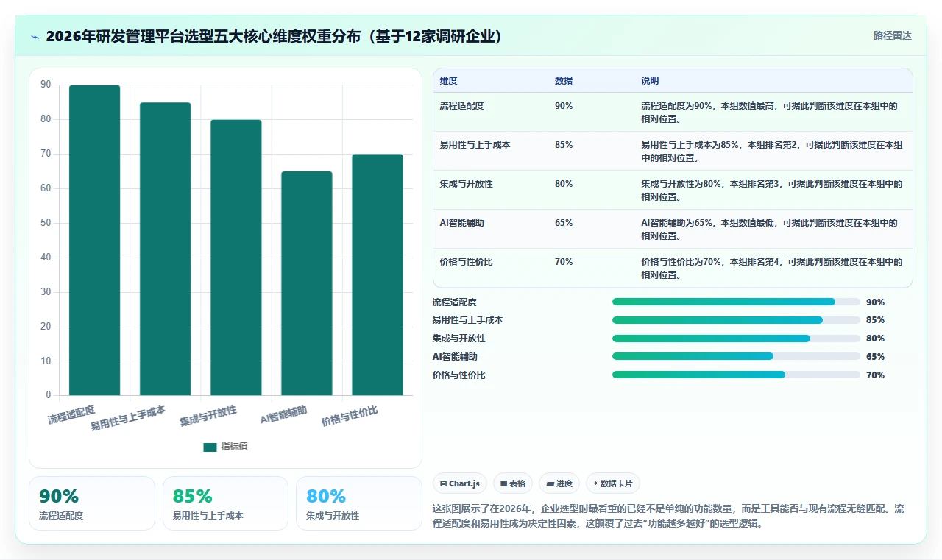Click the lightning icon beside the title

[x=35, y=37]
